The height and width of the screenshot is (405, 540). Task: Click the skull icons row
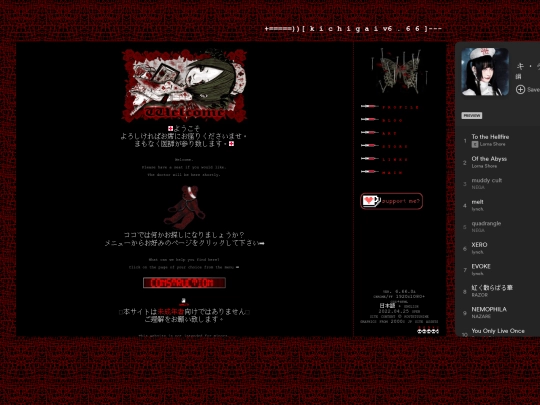coord(428,331)
